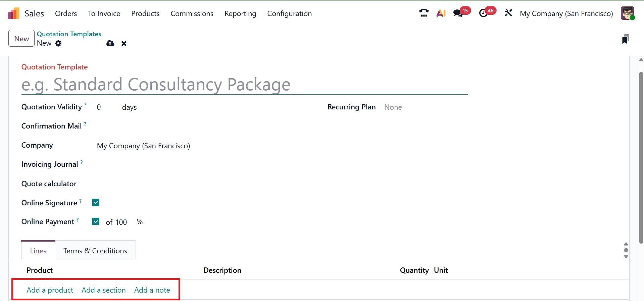
Task: Click the bookmark icon at top right
Action: (x=625, y=39)
